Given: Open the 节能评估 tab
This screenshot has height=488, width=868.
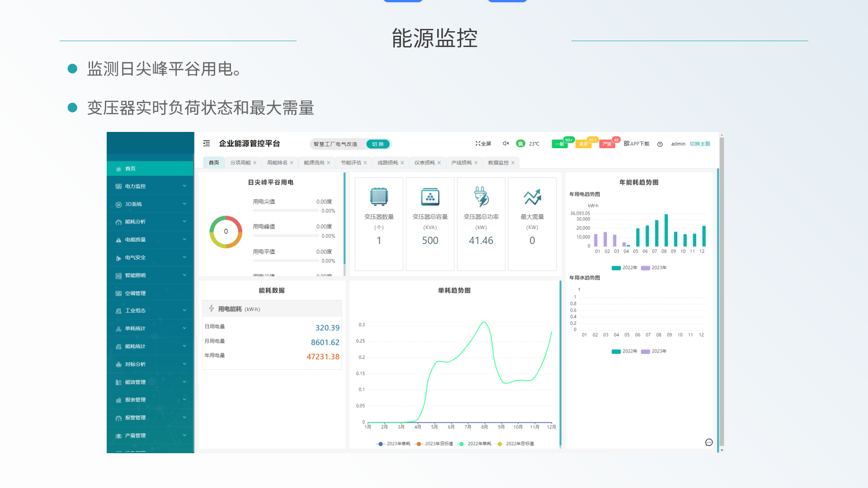Looking at the screenshot, I should point(351,162).
